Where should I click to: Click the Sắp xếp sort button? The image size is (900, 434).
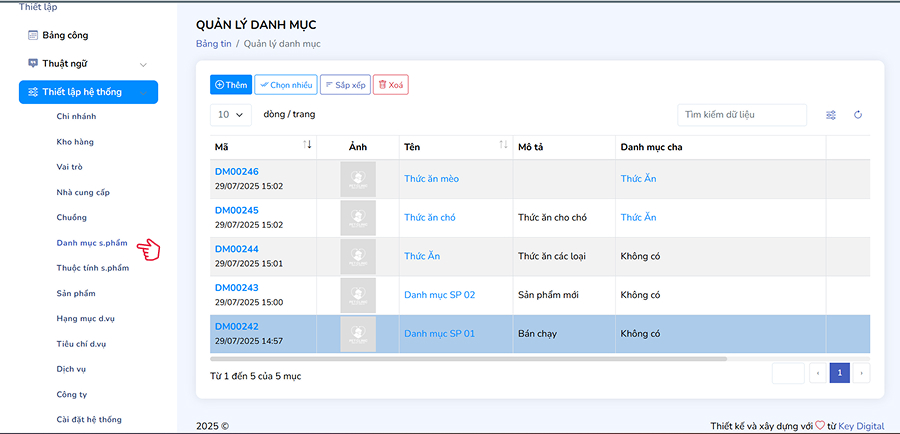click(345, 85)
